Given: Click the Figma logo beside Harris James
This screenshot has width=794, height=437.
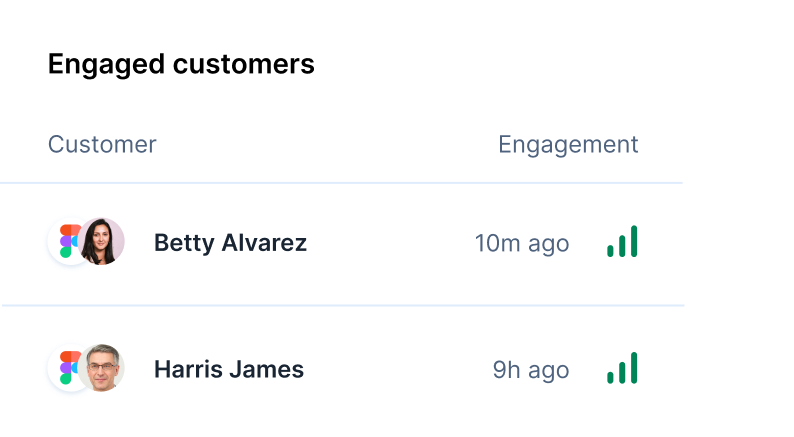Looking at the screenshot, I should (x=67, y=368).
